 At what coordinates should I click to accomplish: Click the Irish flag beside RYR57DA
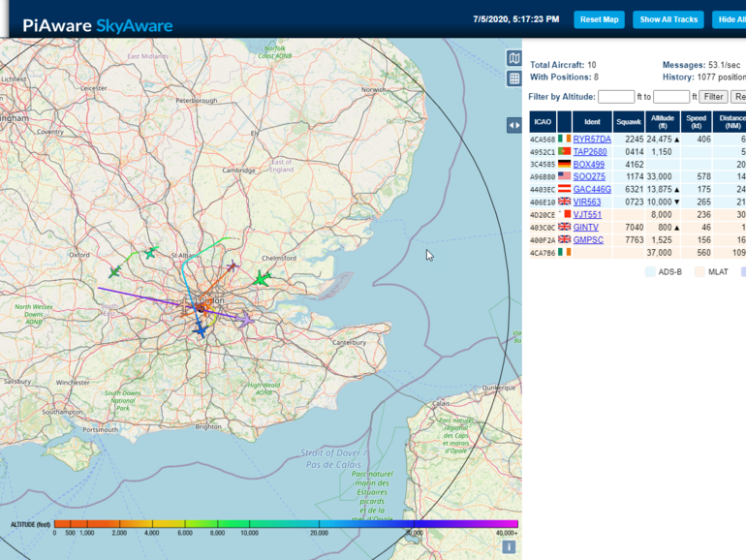click(564, 139)
